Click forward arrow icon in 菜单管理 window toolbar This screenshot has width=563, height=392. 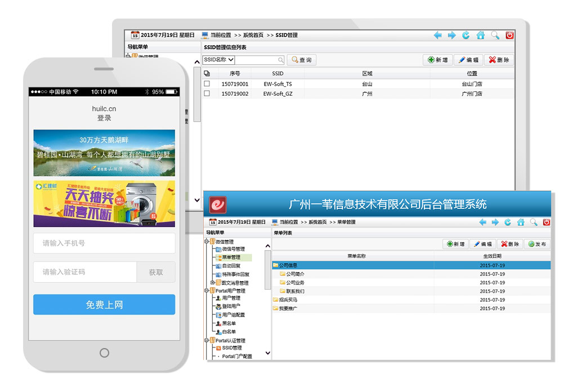click(495, 222)
